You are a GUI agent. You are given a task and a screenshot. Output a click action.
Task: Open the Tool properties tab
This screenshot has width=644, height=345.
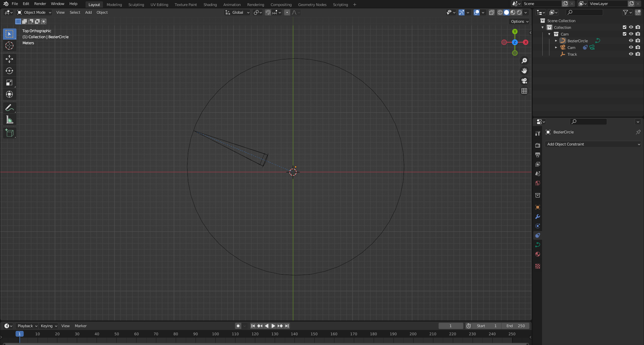coord(538,133)
